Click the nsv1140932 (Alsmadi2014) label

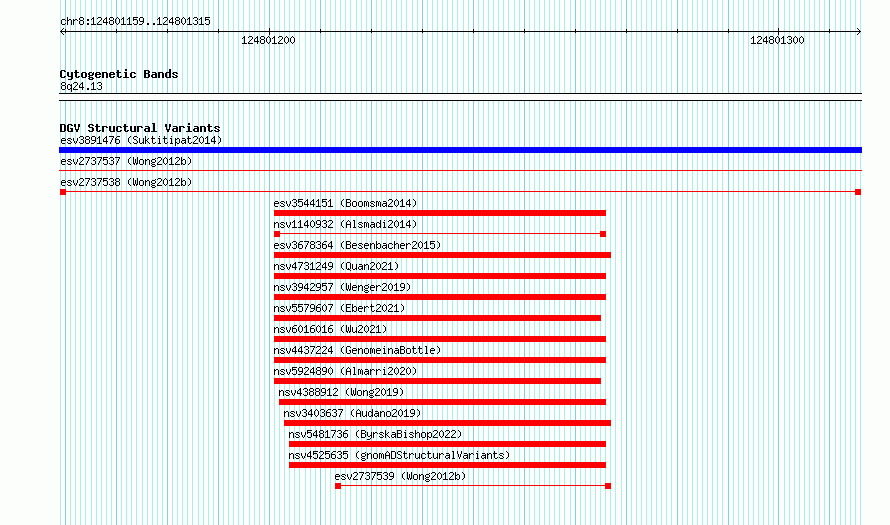tap(345, 224)
